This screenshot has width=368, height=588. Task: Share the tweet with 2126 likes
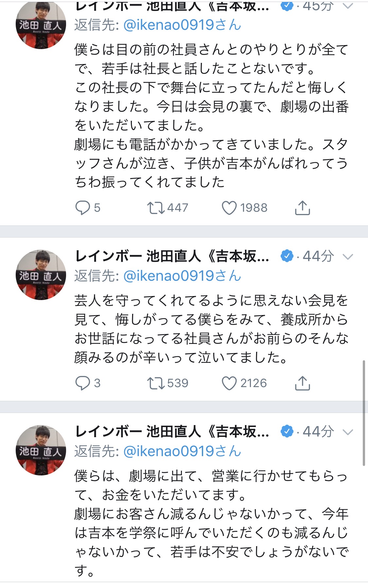tap(302, 383)
